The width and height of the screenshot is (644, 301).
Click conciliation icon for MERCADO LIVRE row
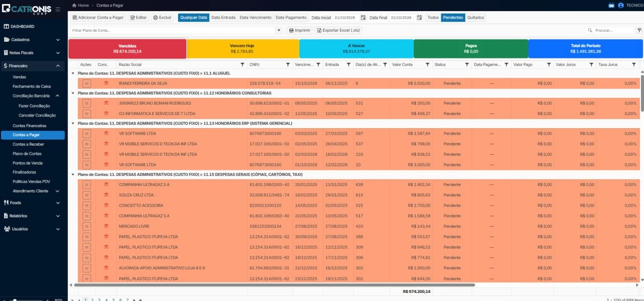pyautogui.click(x=106, y=226)
